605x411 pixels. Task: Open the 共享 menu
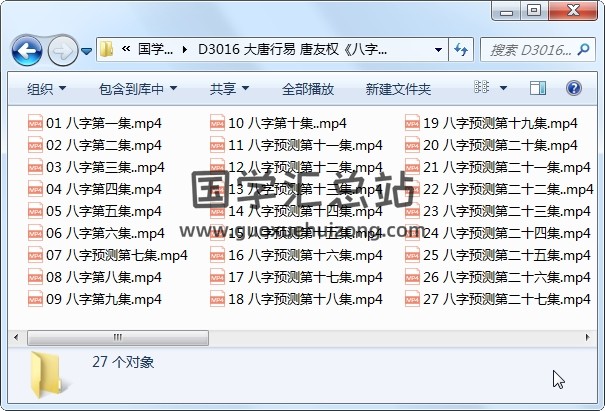tap(228, 89)
